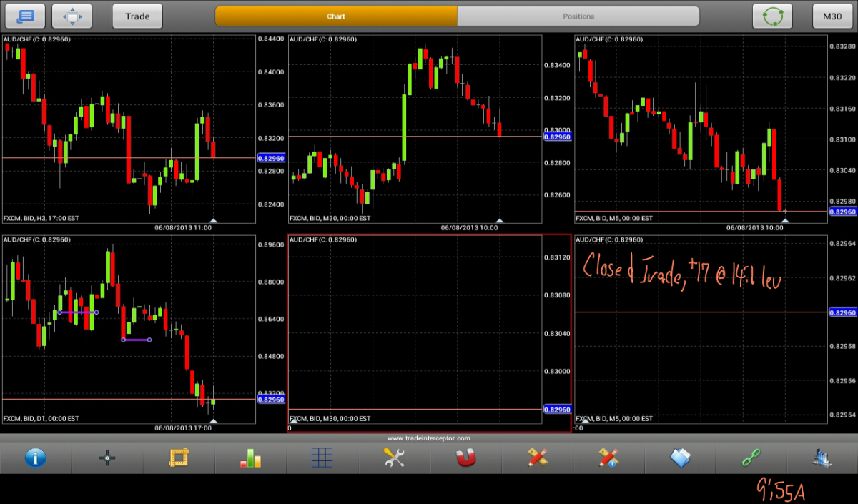Click 'FXCM, BID, H3, 17:00 EST' label
The width and height of the screenshot is (858, 504).
41,218
